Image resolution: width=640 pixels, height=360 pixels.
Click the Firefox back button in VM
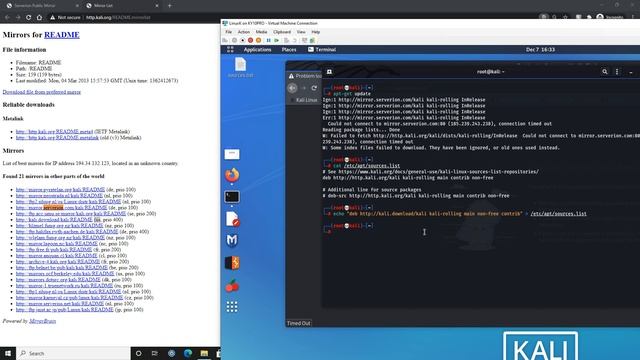pos(292,88)
